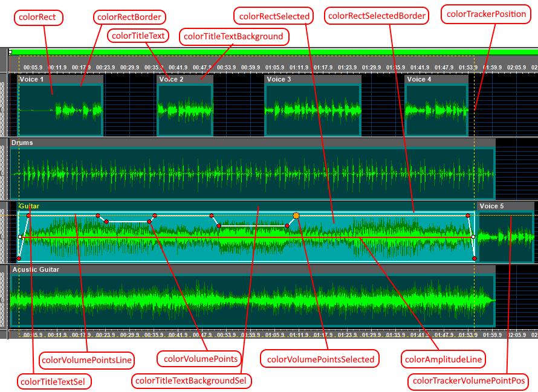Image resolution: width=538 pixels, height=392 pixels.
Task: Pick the Voice 4 clip waveform
Action: (436, 110)
